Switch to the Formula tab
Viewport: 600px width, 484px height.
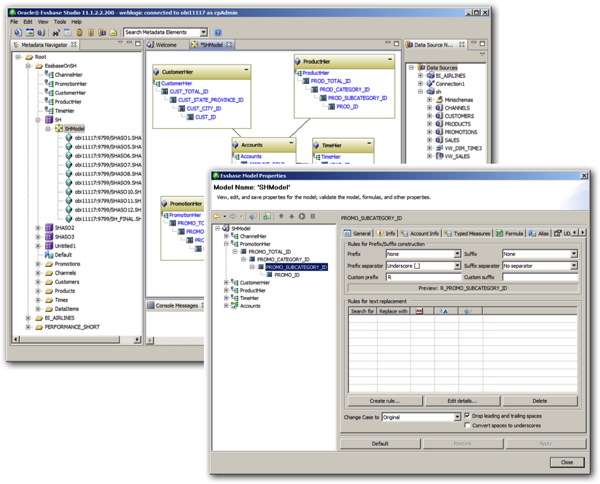click(x=509, y=233)
